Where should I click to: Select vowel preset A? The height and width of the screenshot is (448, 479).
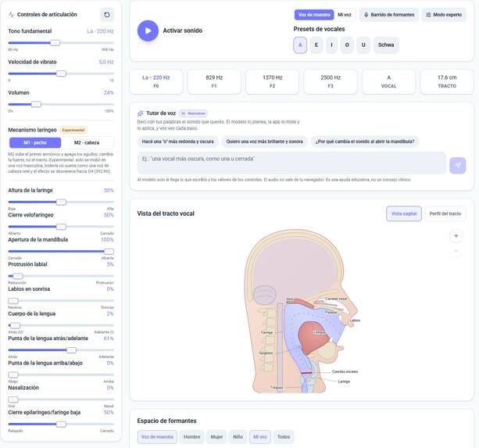(300, 45)
